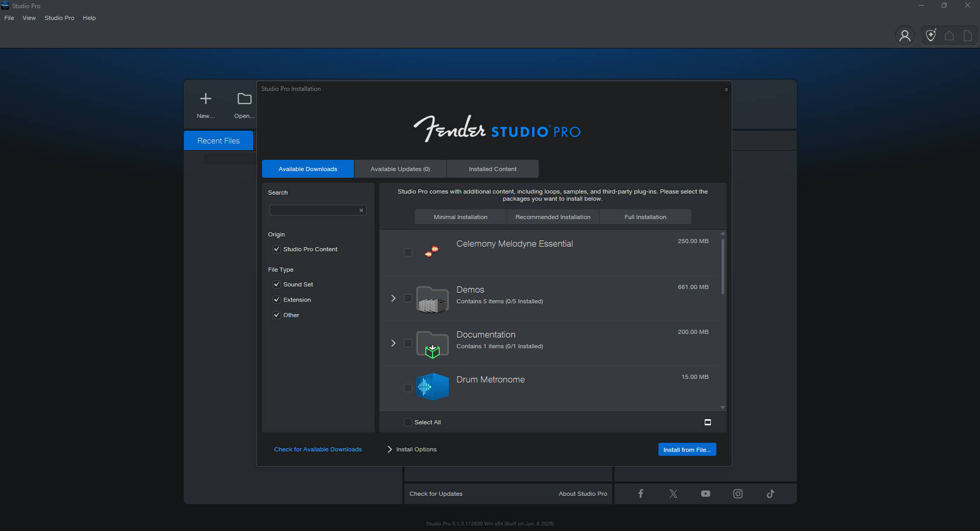
Task: Click Check for Available Downloads link
Action: 318,449
